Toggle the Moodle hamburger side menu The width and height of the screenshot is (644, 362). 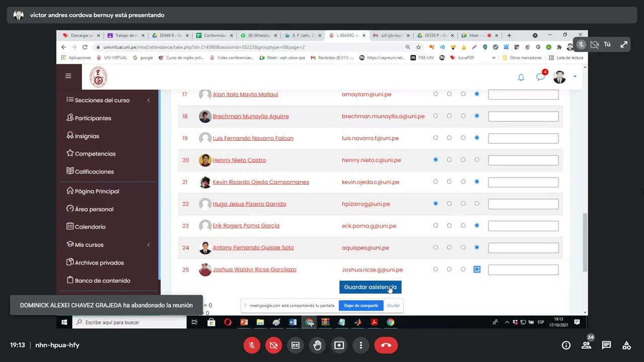(68, 76)
